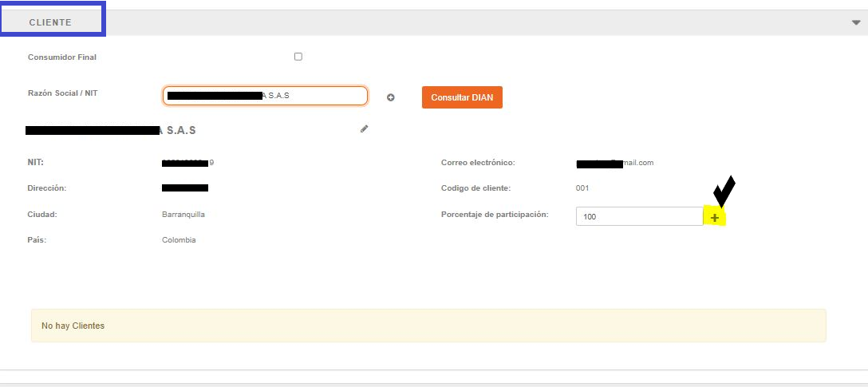868x387 pixels.
Task: Select the No hay Clientes notice bar
Action: [428, 326]
